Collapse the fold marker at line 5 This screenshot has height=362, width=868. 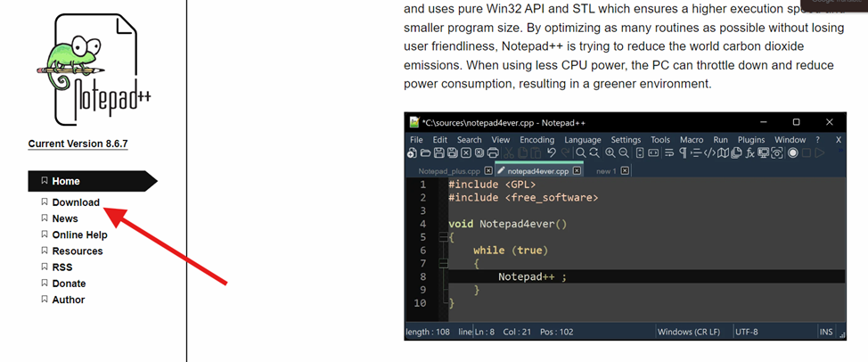443,237
